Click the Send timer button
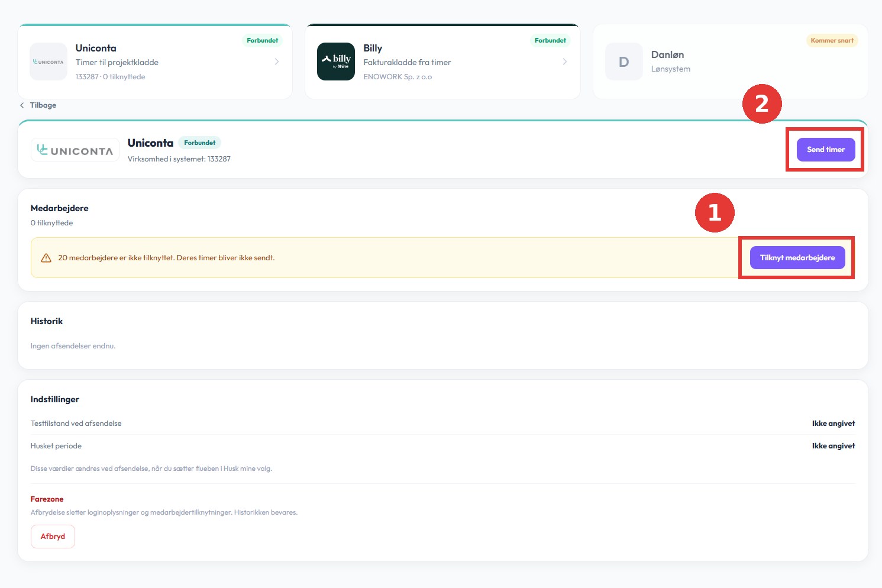Viewport: 882px width, 588px height. [x=826, y=150]
